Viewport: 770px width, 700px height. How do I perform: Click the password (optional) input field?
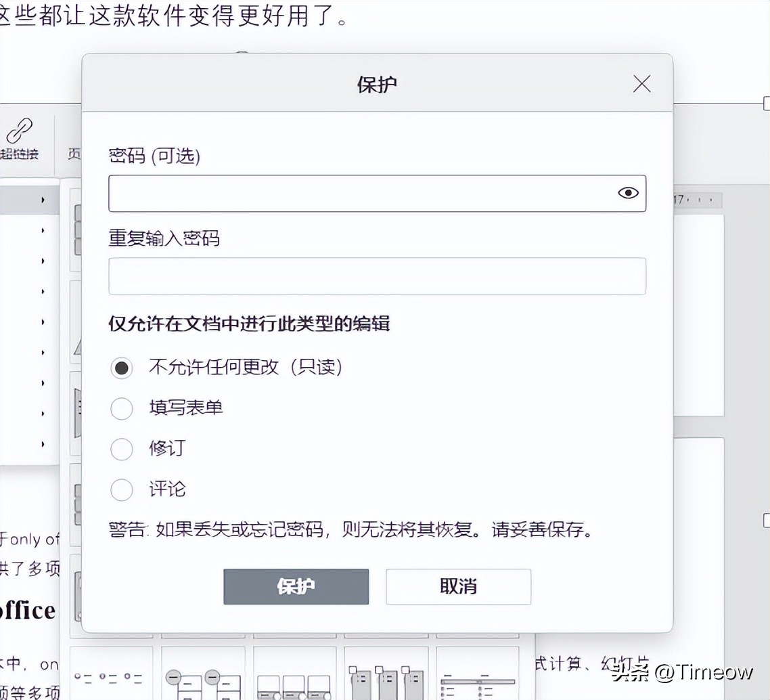[x=377, y=194]
